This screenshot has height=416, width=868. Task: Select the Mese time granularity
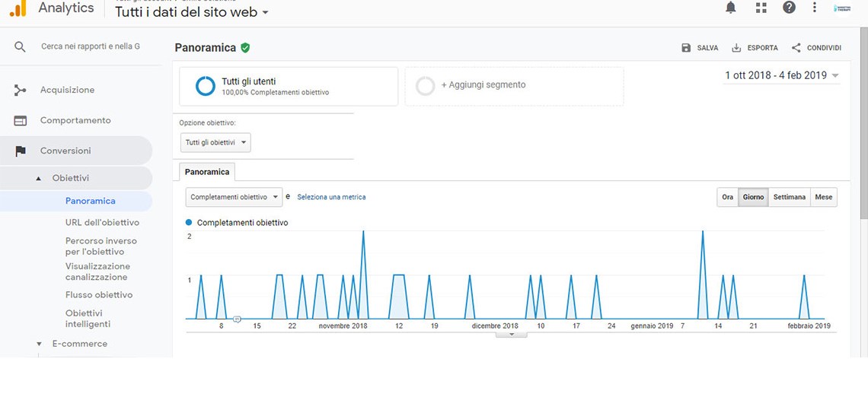pos(824,198)
